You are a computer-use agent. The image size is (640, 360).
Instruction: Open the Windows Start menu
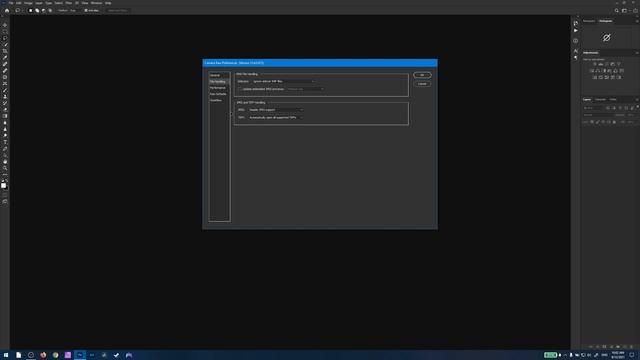click(6, 355)
